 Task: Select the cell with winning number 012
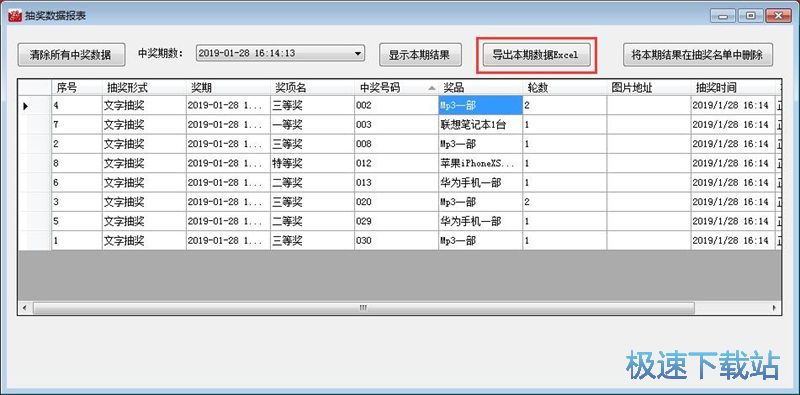pos(396,164)
